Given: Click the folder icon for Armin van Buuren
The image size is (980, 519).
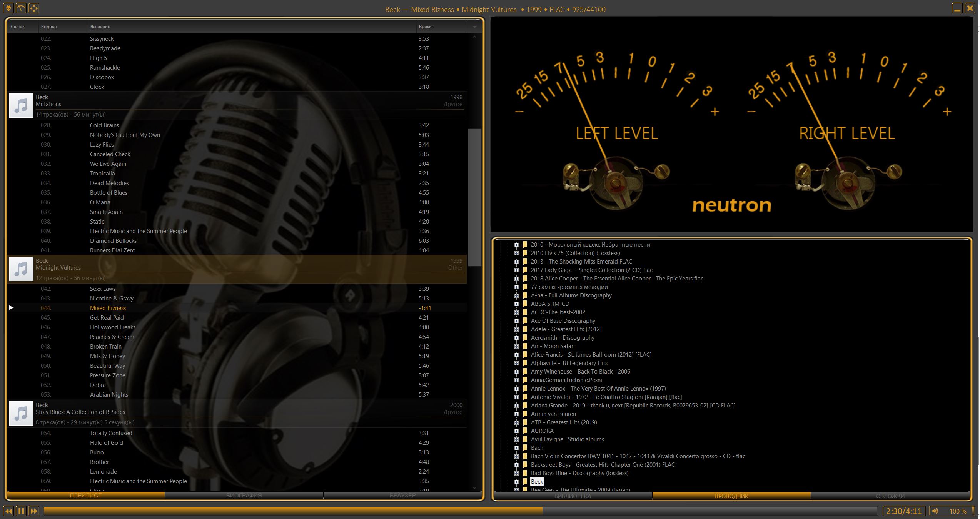Looking at the screenshot, I should click(x=524, y=414).
